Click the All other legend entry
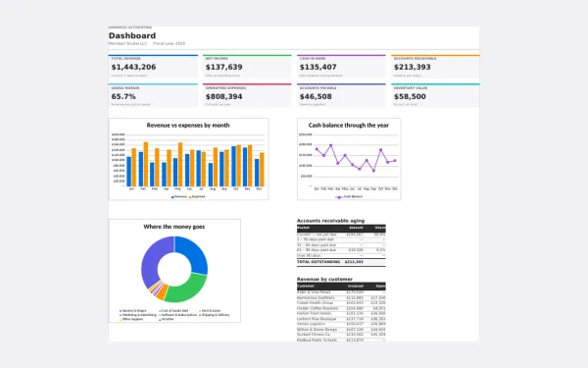 click(167, 319)
